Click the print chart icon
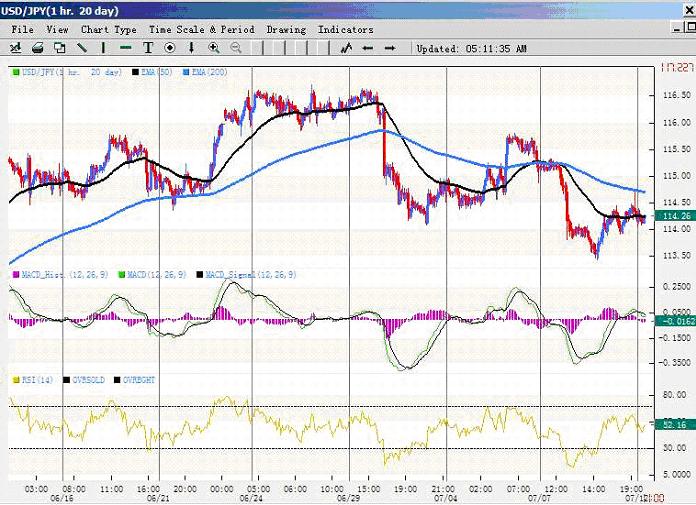Viewport: 696px width, 505px height. [38, 47]
